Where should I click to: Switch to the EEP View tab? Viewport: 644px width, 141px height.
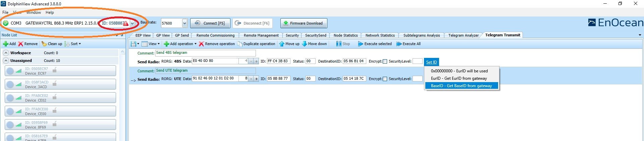pos(143,35)
